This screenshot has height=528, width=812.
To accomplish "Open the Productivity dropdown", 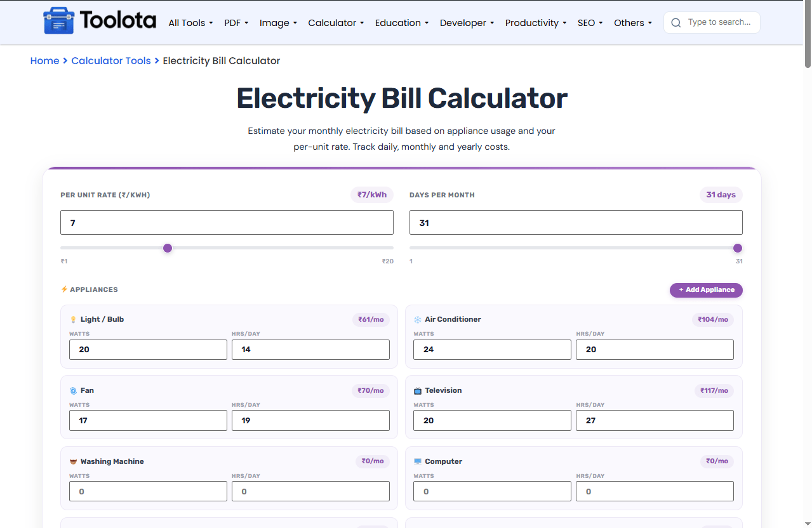I will tap(536, 23).
